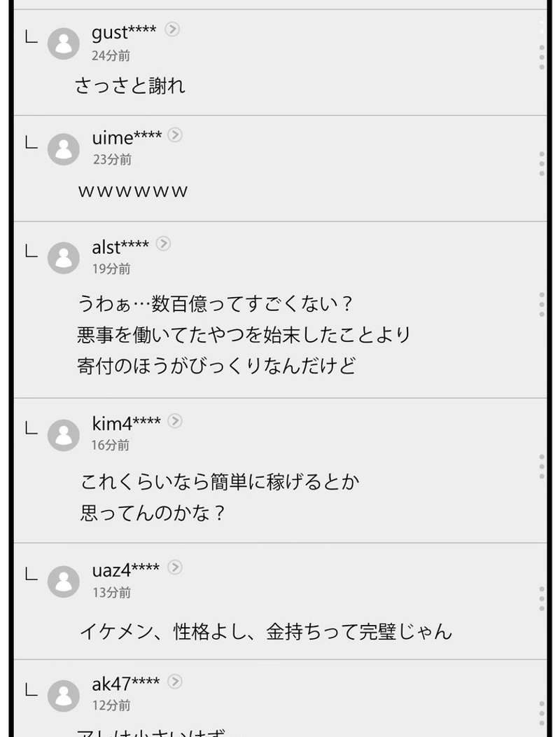
Task: Click ak47**** profile avatar
Action: click(63, 695)
